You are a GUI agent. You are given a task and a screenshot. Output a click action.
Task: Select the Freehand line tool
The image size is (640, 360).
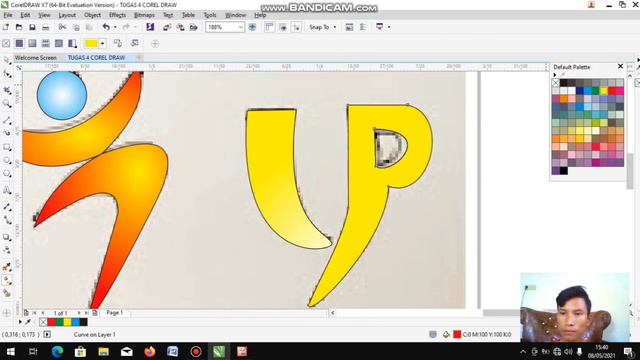(x=7, y=120)
